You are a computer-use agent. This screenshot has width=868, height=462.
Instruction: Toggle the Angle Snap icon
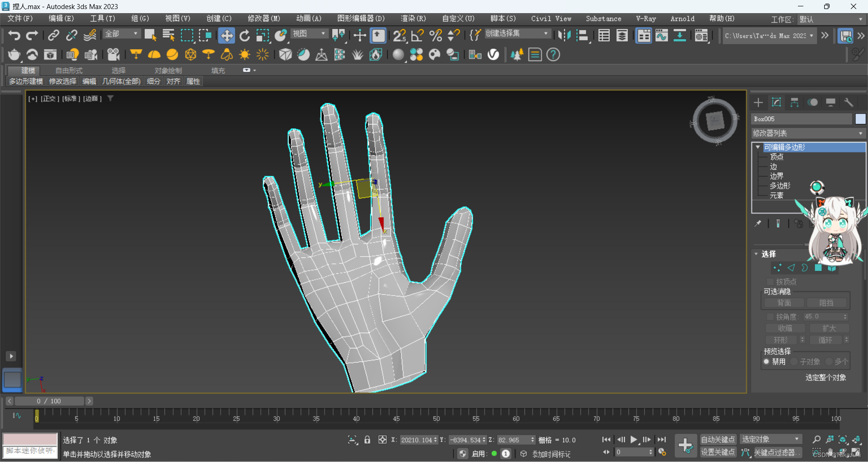coord(417,36)
